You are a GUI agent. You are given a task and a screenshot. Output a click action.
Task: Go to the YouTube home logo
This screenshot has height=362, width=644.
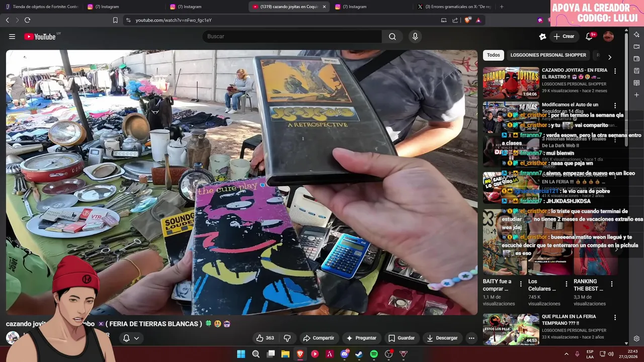tap(40, 36)
